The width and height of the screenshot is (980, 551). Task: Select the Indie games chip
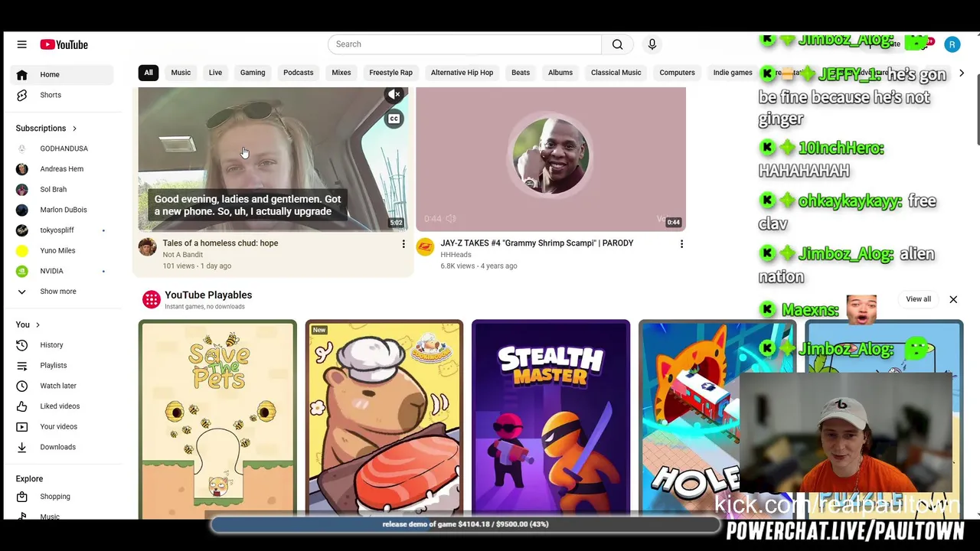coord(733,73)
